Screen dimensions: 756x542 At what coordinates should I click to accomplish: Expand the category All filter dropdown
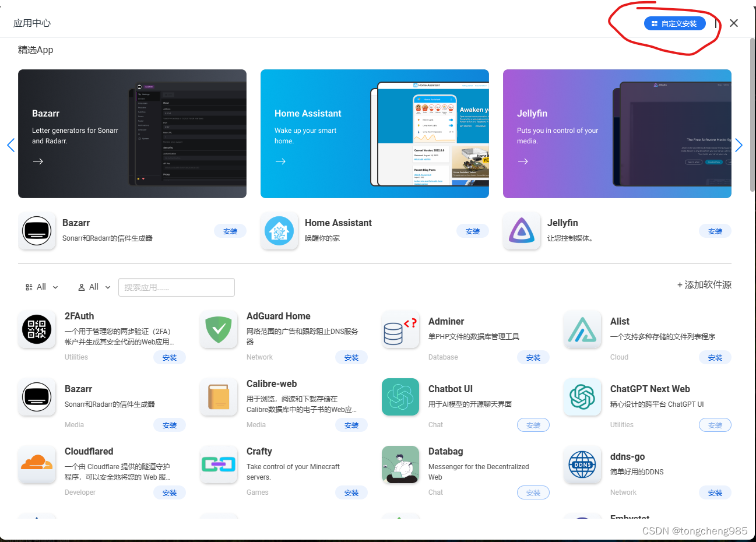(42, 287)
